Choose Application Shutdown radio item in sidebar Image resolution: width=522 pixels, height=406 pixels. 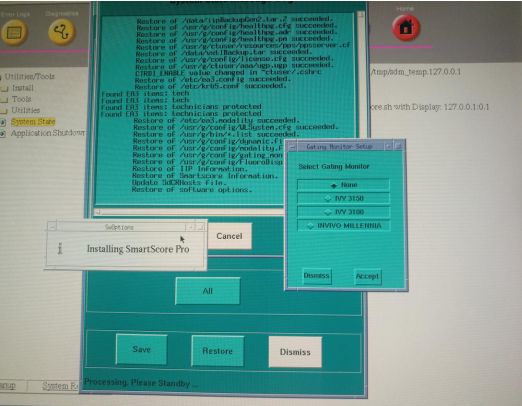[x=42, y=133]
